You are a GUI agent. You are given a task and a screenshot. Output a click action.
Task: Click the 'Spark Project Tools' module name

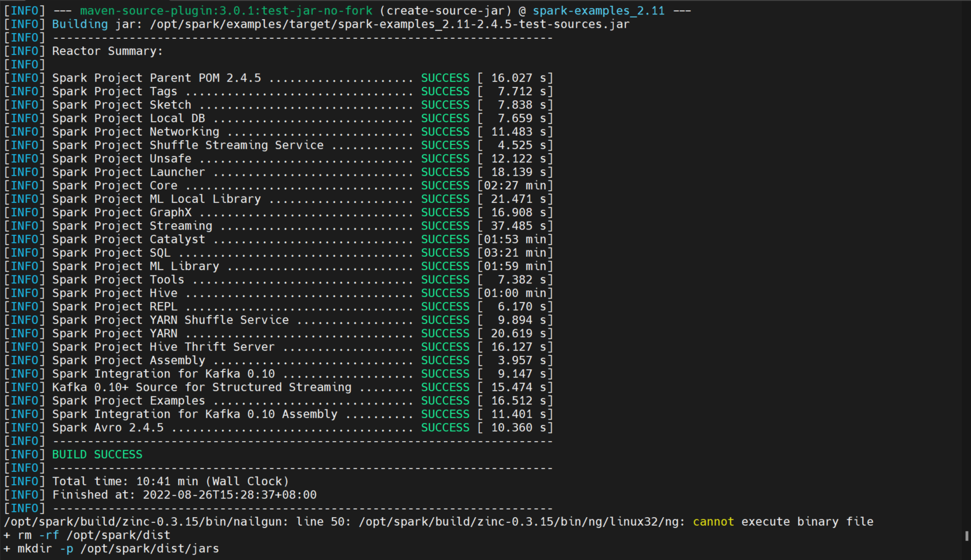(118, 279)
